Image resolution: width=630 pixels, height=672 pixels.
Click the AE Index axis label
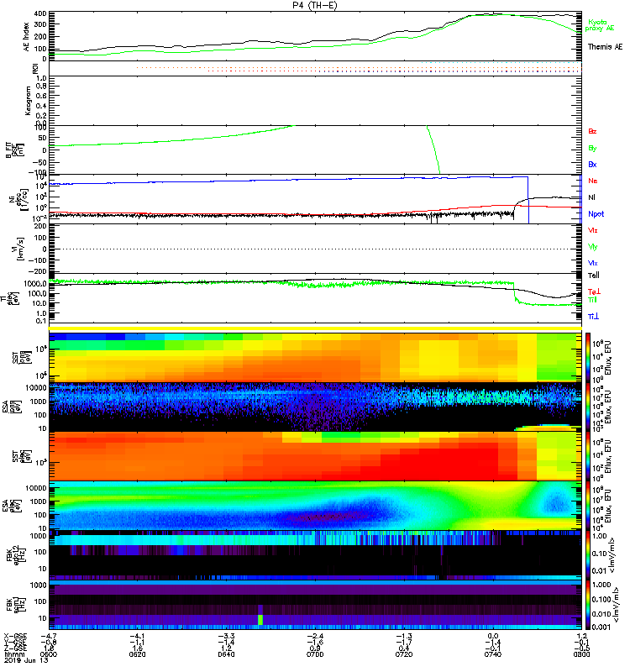[x=27, y=37]
